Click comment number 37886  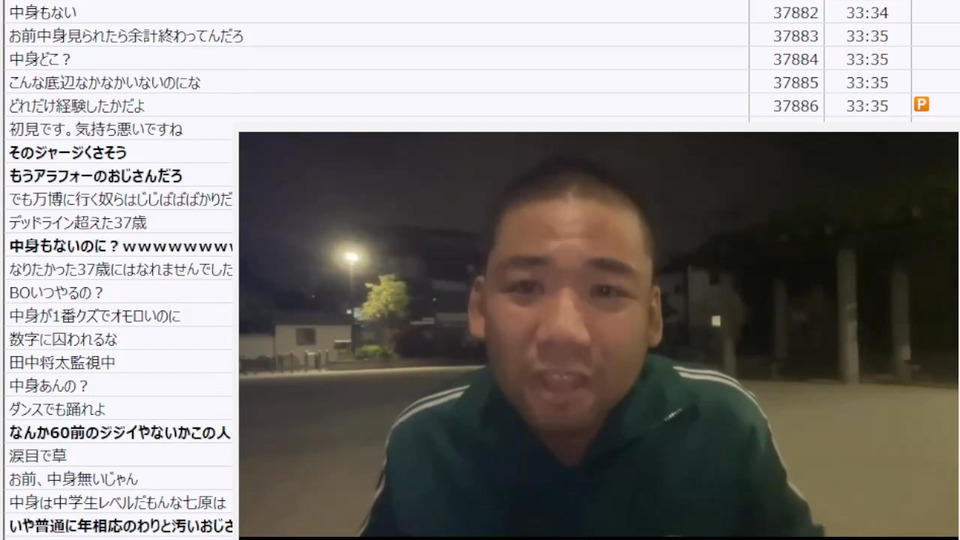point(795,106)
